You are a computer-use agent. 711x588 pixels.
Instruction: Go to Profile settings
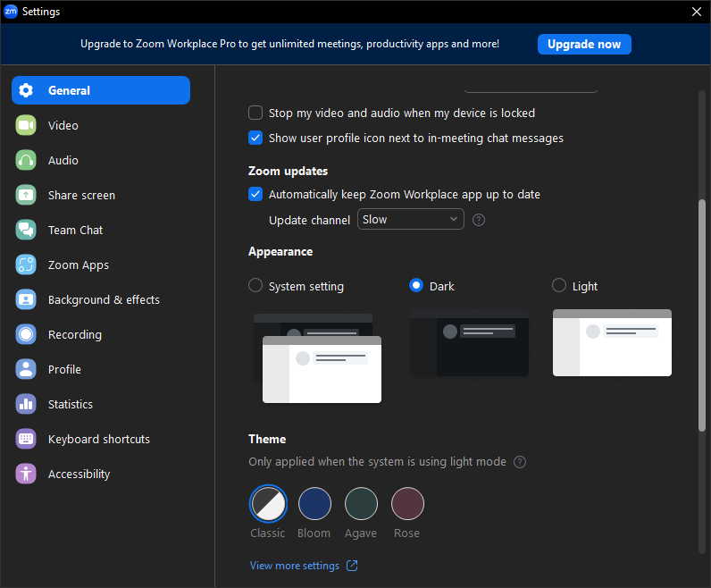tap(101, 369)
